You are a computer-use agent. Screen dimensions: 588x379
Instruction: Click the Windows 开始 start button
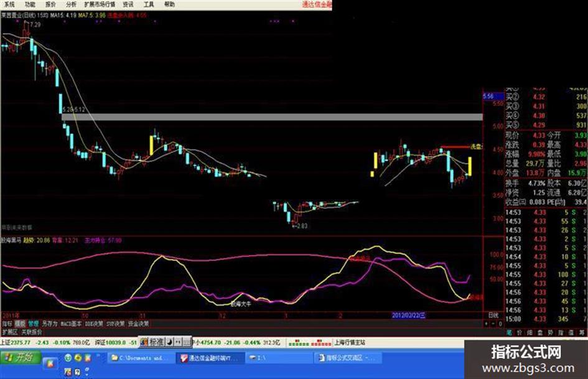[21, 358]
